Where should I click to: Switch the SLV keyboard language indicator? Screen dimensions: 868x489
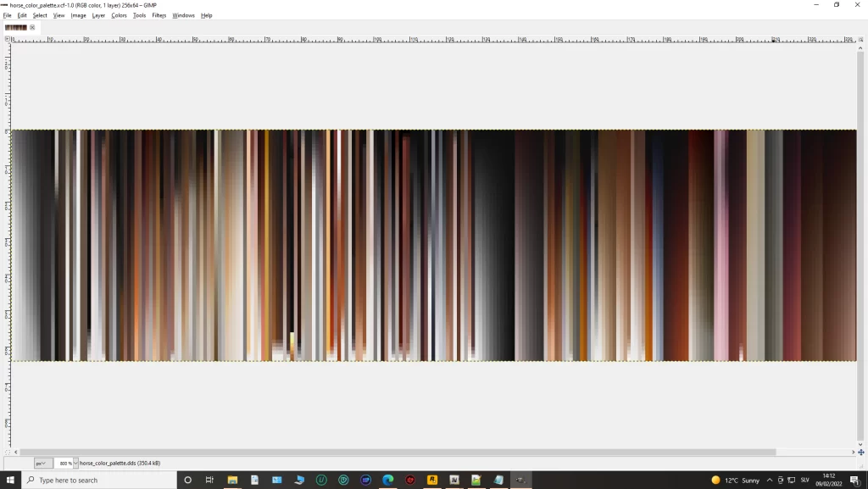pyautogui.click(x=804, y=480)
